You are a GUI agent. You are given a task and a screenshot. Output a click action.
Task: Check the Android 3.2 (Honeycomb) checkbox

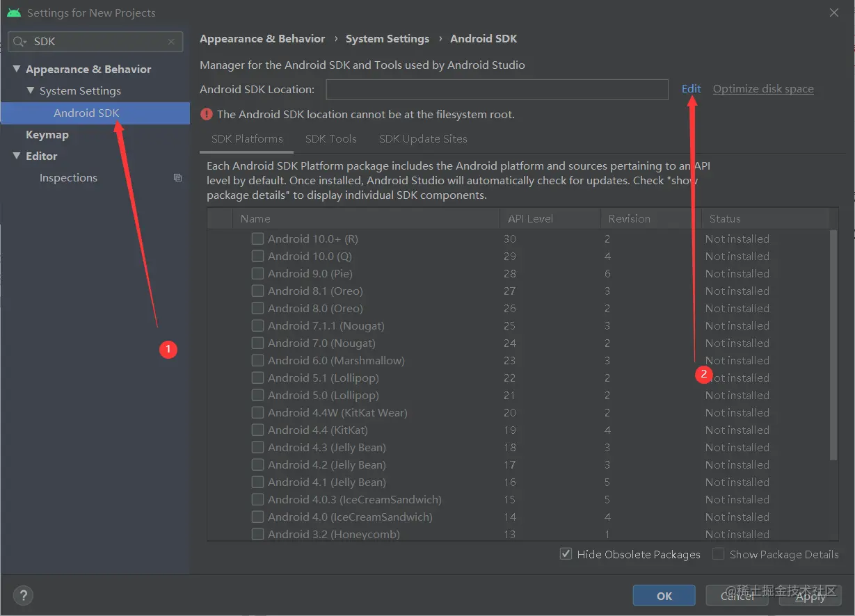tap(257, 534)
